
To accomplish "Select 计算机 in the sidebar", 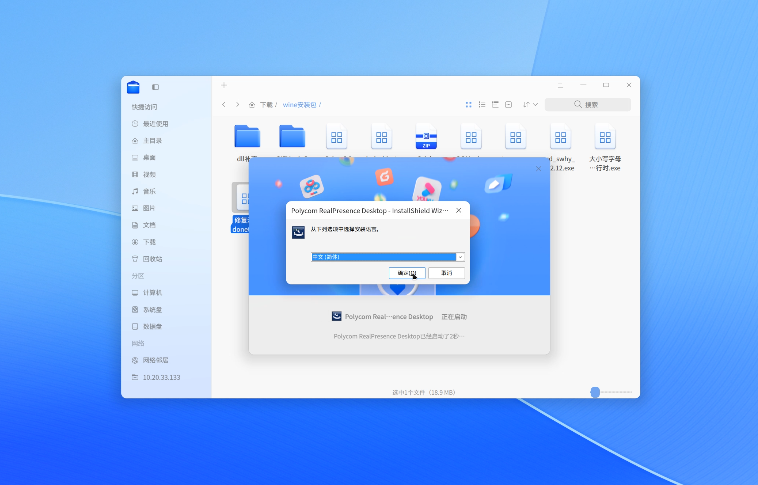I will pyautogui.click(x=147, y=293).
